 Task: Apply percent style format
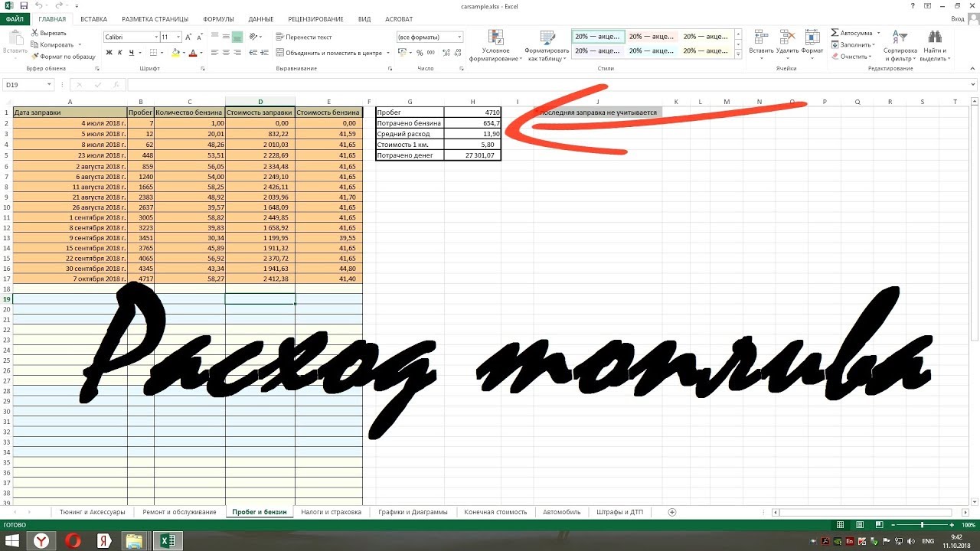click(x=420, y=53)
